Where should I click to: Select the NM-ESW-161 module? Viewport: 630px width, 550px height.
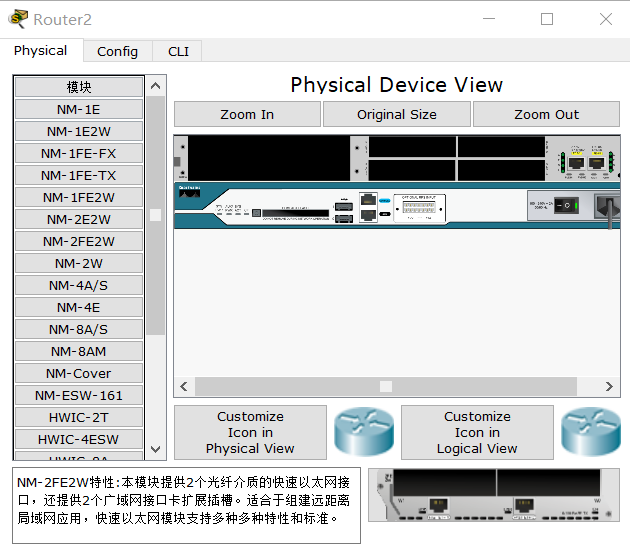click(x=79, y=396)
